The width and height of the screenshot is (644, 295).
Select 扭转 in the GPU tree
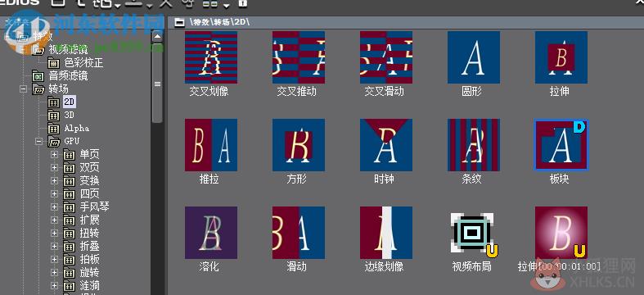(89, 234)
